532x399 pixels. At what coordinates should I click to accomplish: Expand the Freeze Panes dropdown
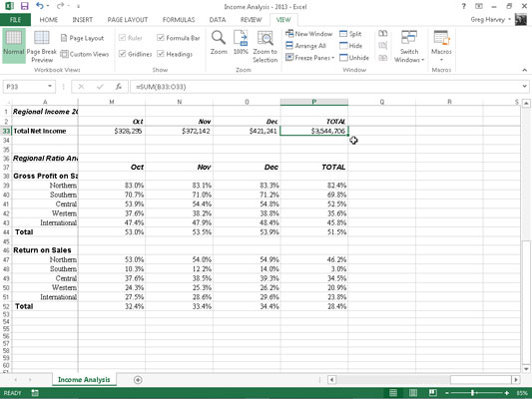coord(310,58)
